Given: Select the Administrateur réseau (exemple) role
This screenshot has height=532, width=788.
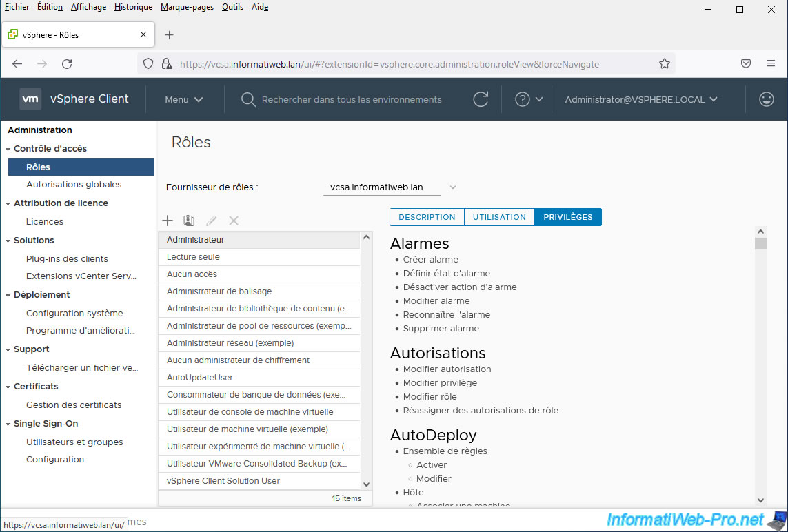Looking at the screenshot, I should (259, 343).
